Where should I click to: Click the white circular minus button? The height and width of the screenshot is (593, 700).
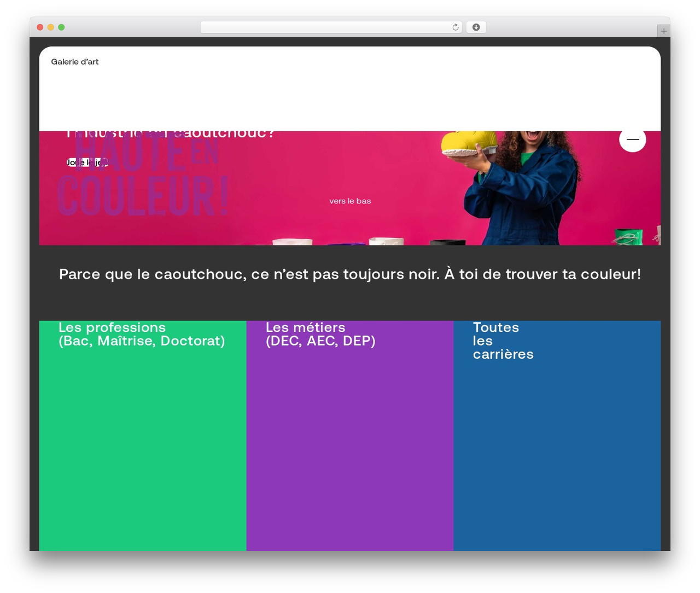(633, 139)
